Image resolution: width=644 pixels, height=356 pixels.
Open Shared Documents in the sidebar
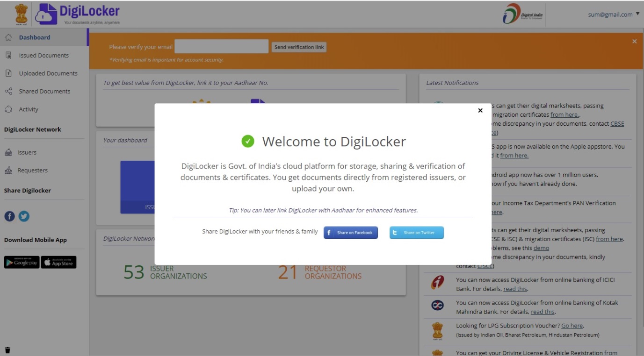click(44, 92)
